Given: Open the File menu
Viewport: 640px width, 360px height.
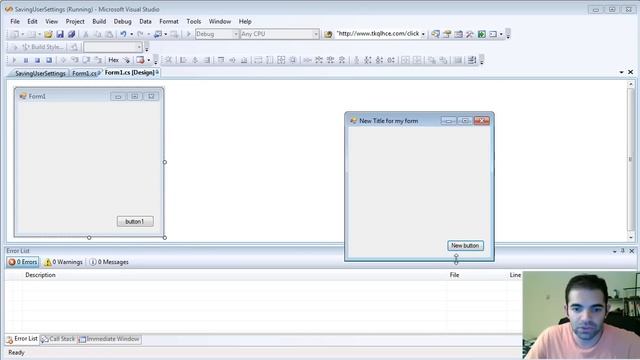Looking at the screenshot, I should [x=15, y=21].
